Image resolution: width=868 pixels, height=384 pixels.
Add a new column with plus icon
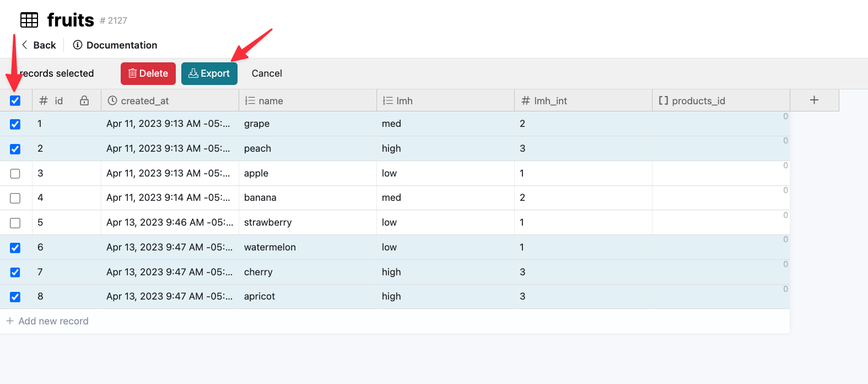tap(815, 100)
